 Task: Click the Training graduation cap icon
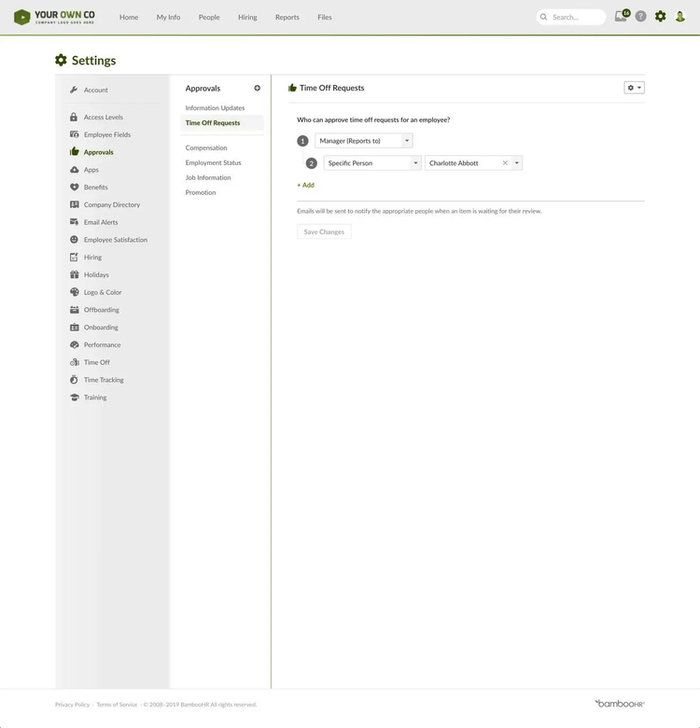75,397
